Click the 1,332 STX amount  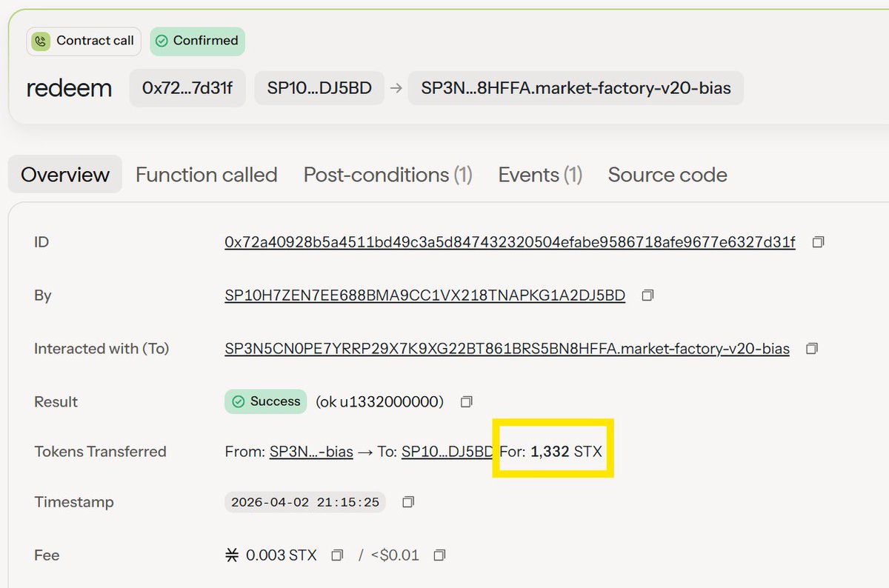pos(566,452)
